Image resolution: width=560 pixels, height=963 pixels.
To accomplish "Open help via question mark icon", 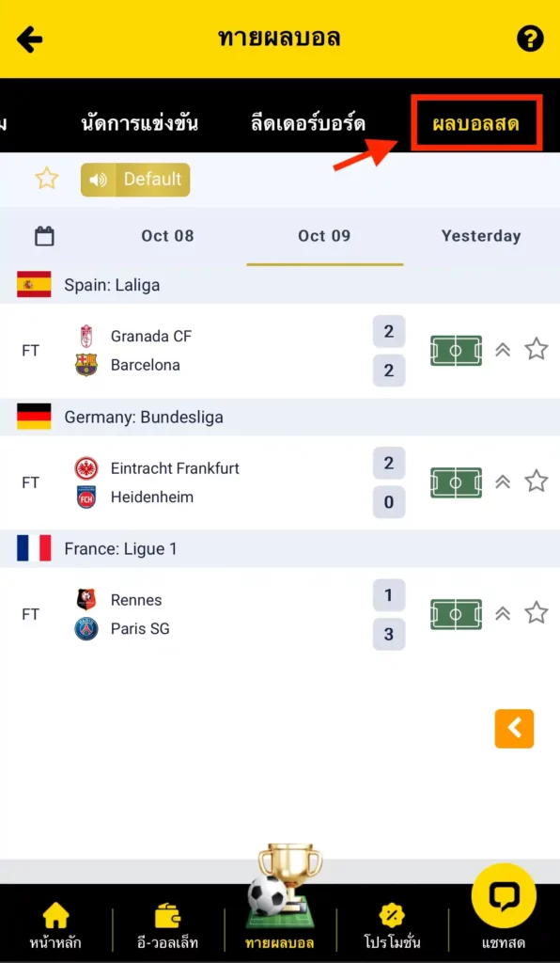I will (530, 39).
